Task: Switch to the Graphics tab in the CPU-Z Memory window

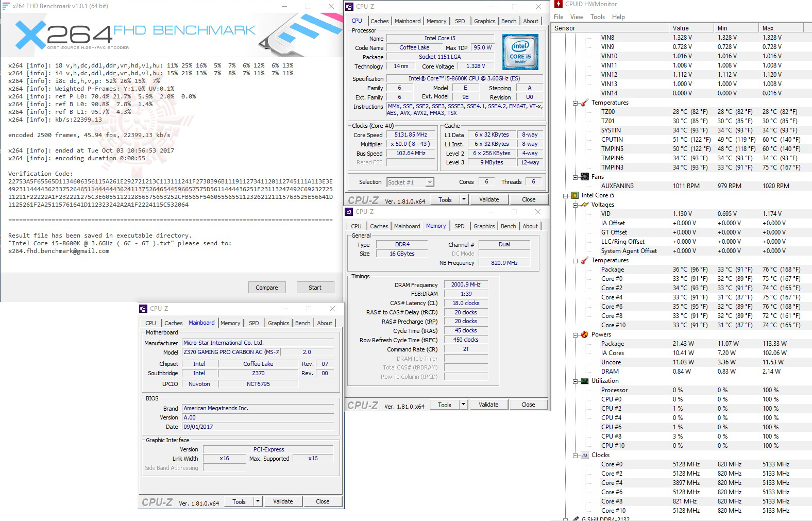Action: pyautogui.click(x=484, y=226)
